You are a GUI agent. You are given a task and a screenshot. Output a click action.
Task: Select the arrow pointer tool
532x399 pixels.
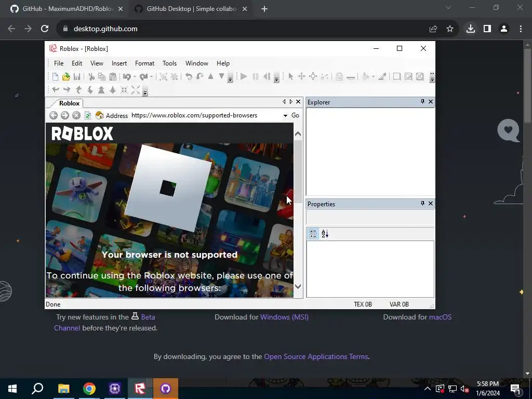(x=291, y=77)
